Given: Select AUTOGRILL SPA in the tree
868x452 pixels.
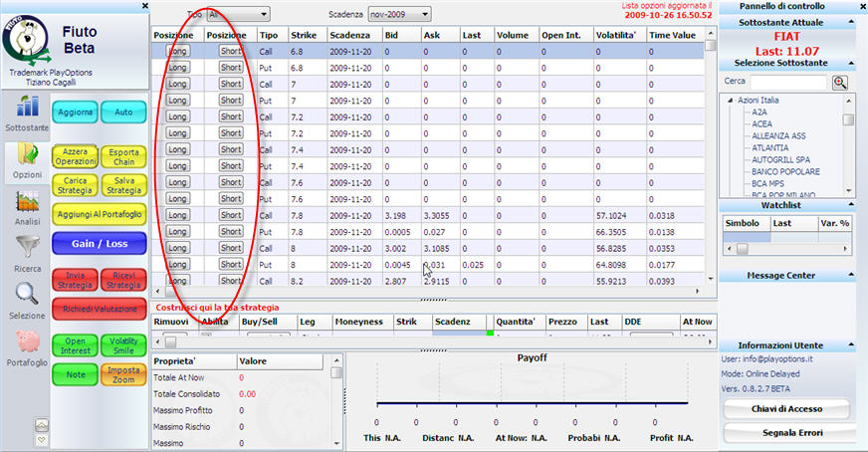Looking at the screenshot, I should pyautogui.click(x=780, y=160).
